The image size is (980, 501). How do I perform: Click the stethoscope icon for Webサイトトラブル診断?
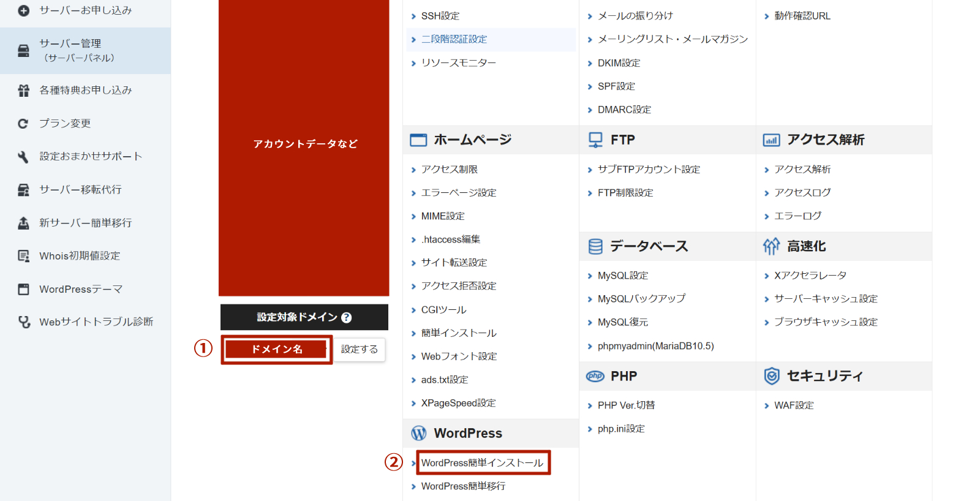tap(24, 322)
